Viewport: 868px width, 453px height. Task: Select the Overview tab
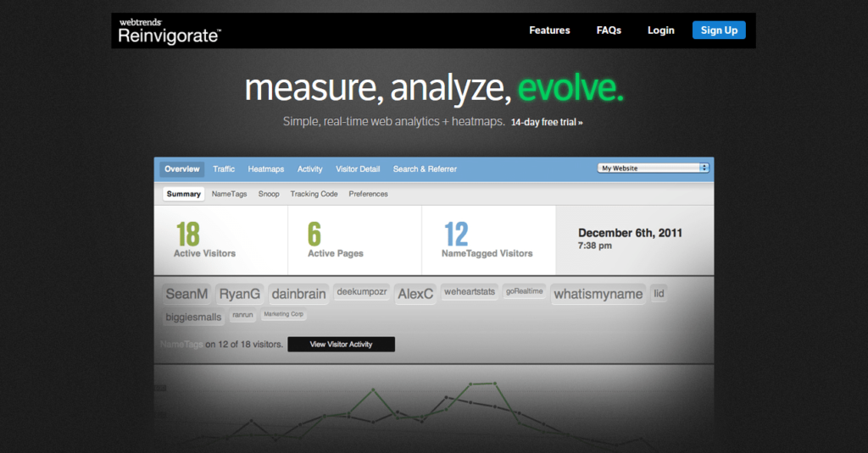182,169
